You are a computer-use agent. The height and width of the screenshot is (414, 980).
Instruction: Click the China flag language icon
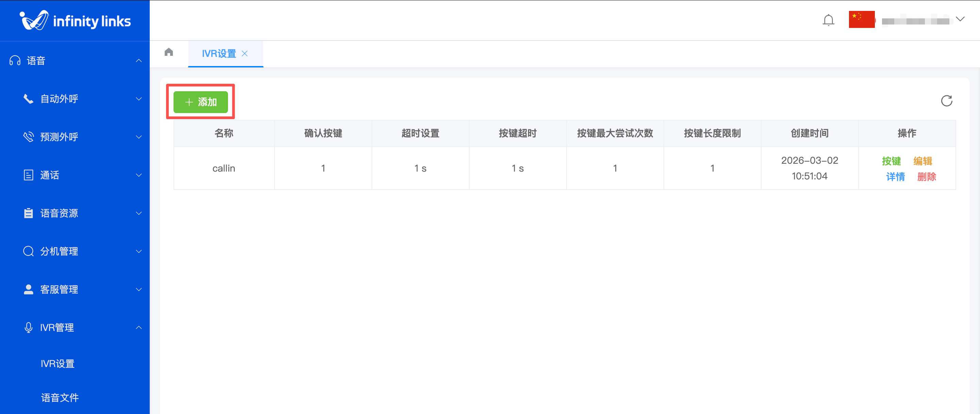[861, 19]
